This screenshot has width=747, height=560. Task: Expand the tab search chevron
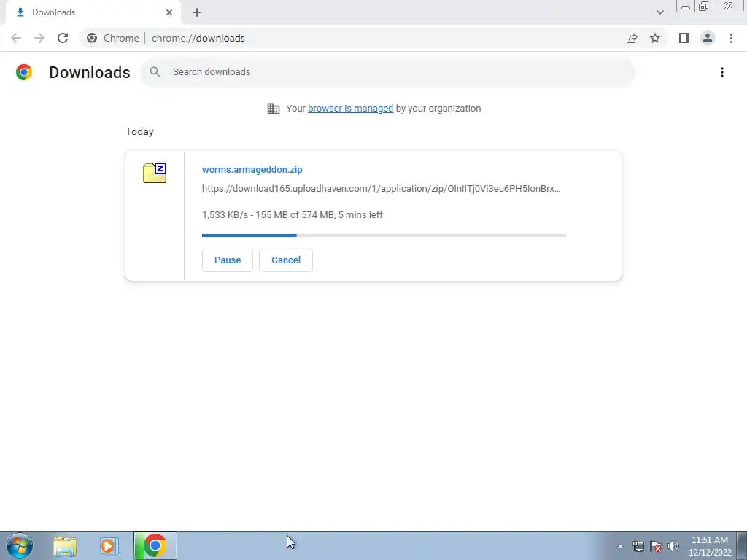pyautogui.click(x=659, y=12)
